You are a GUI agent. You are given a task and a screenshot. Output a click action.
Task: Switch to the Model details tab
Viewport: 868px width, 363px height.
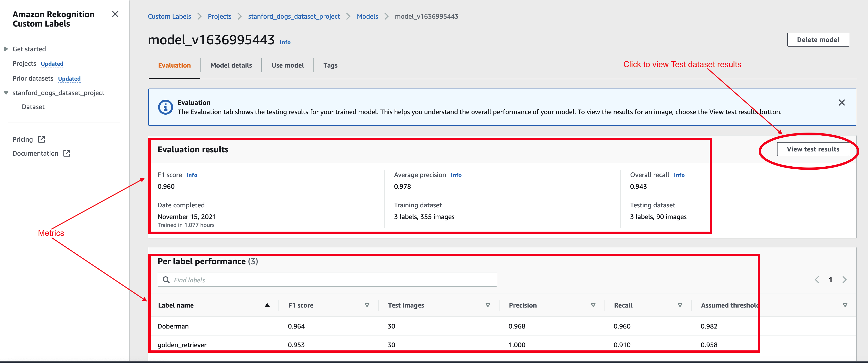coord(231,65)
